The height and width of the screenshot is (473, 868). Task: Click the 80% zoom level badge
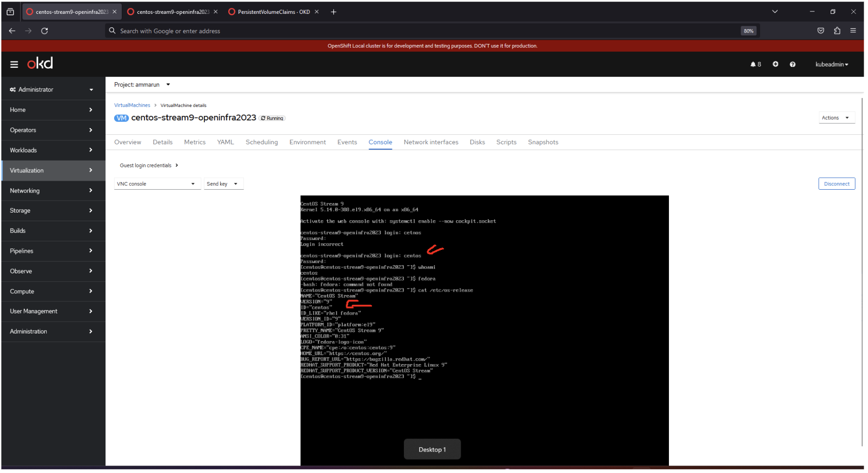coord(749,31)
